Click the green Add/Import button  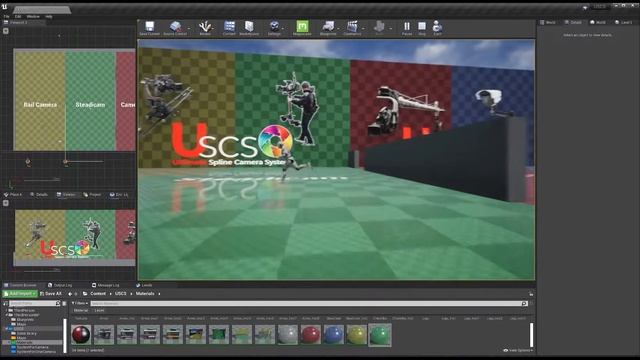pos(20,293)
